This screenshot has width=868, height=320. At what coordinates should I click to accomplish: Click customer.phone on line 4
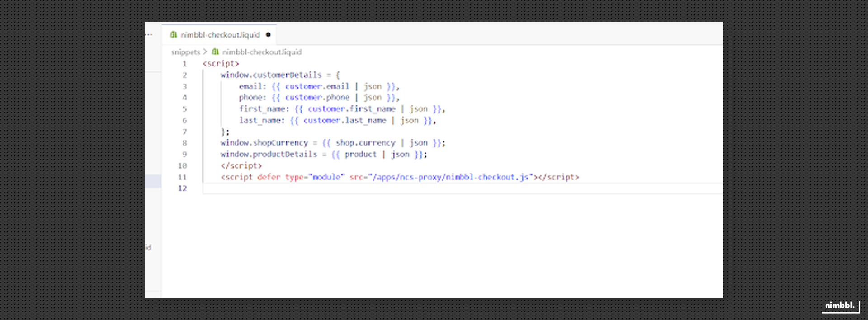click(x=317, y=98)
